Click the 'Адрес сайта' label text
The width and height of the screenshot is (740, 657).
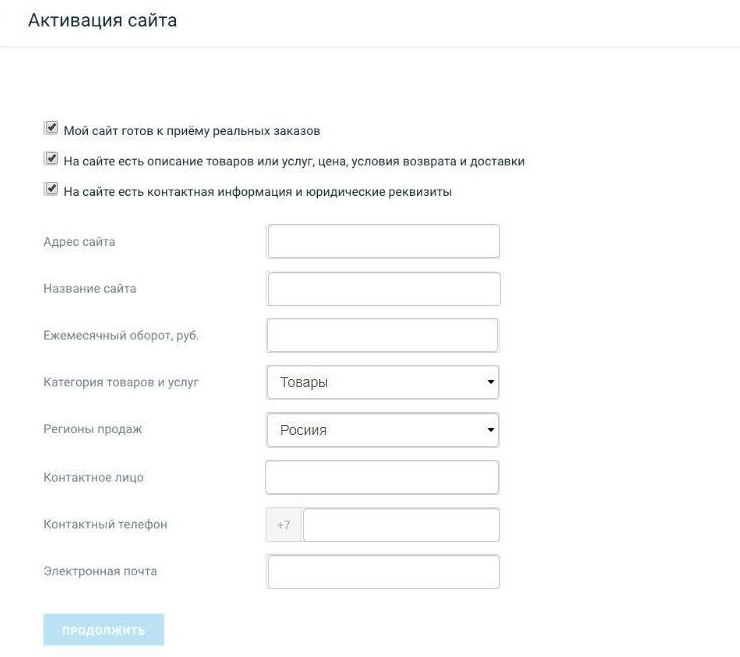pos(79,241)
